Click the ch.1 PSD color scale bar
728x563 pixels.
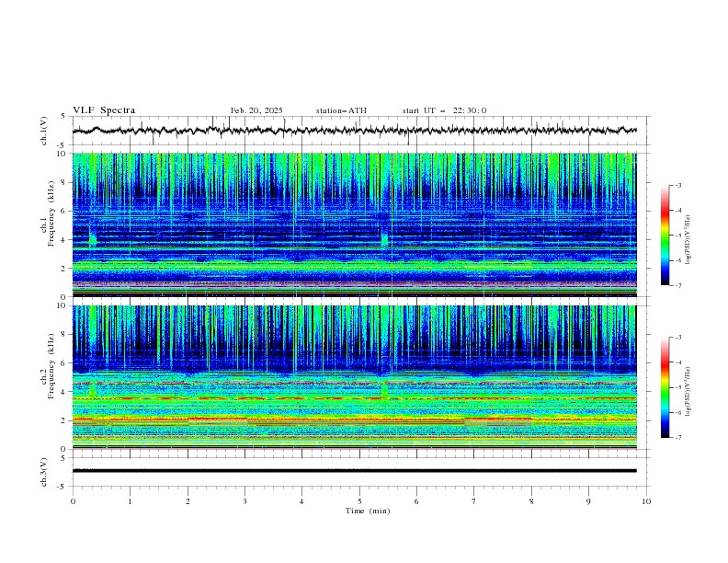pyautogui.click(x=665, y=235)
